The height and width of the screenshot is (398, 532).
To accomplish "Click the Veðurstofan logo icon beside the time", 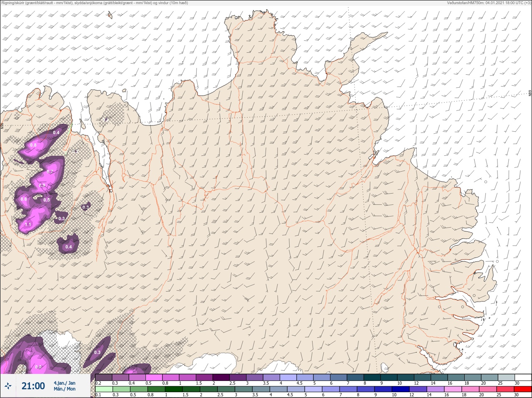I will (8, 386).
